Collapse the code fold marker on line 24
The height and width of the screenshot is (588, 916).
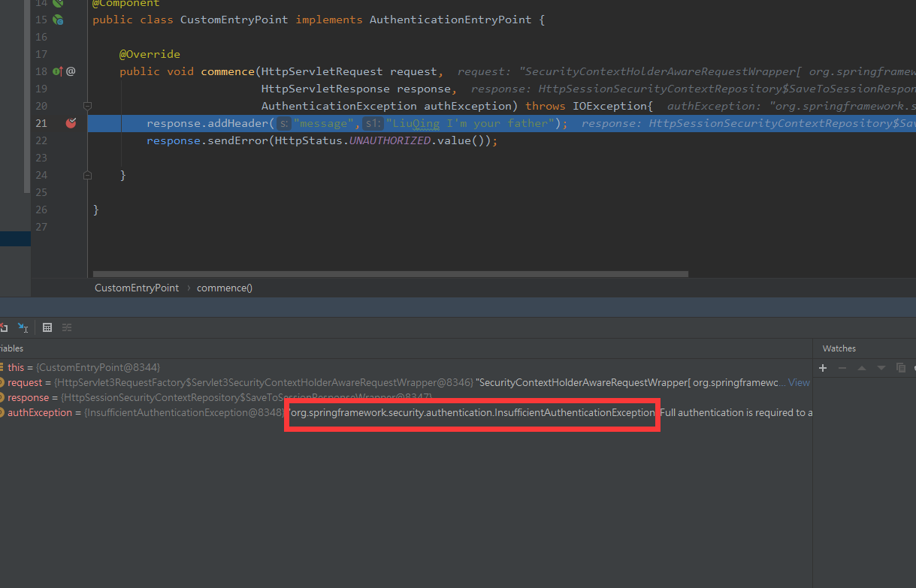click(x=87, y=175)
